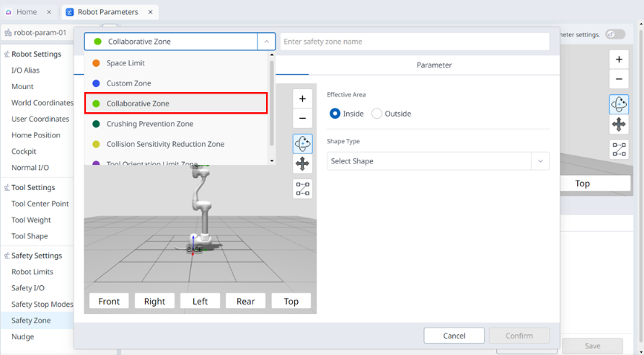Click the safety zone name field
Viewport: 644px width, 355px height.
[x=414, y=42]
